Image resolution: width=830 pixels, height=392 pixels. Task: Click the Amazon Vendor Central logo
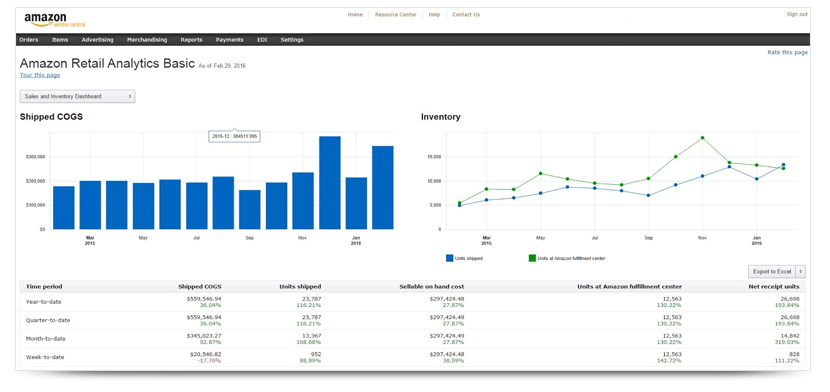(x=55, y=20)
